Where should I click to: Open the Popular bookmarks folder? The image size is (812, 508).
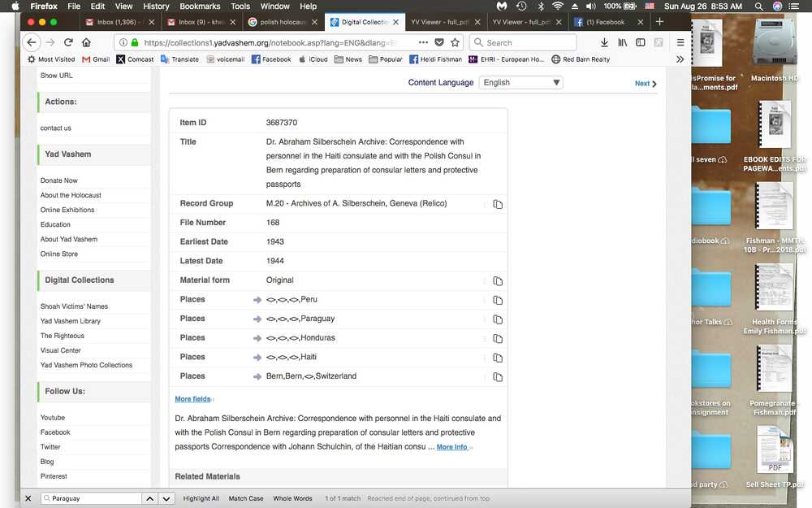pos(385,59)
